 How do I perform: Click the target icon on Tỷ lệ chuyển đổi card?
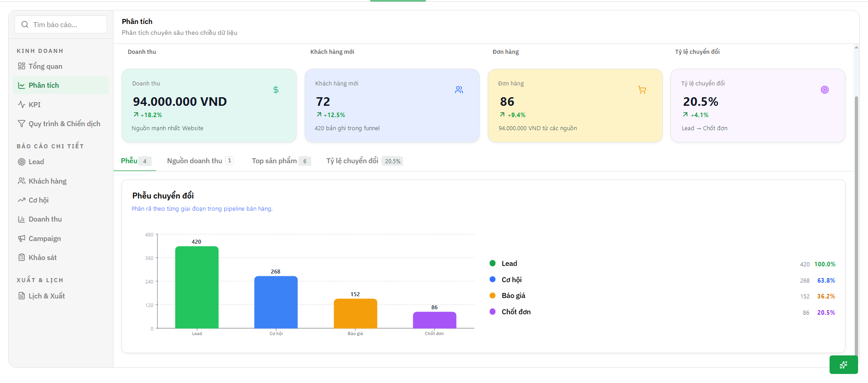point(825,90)
